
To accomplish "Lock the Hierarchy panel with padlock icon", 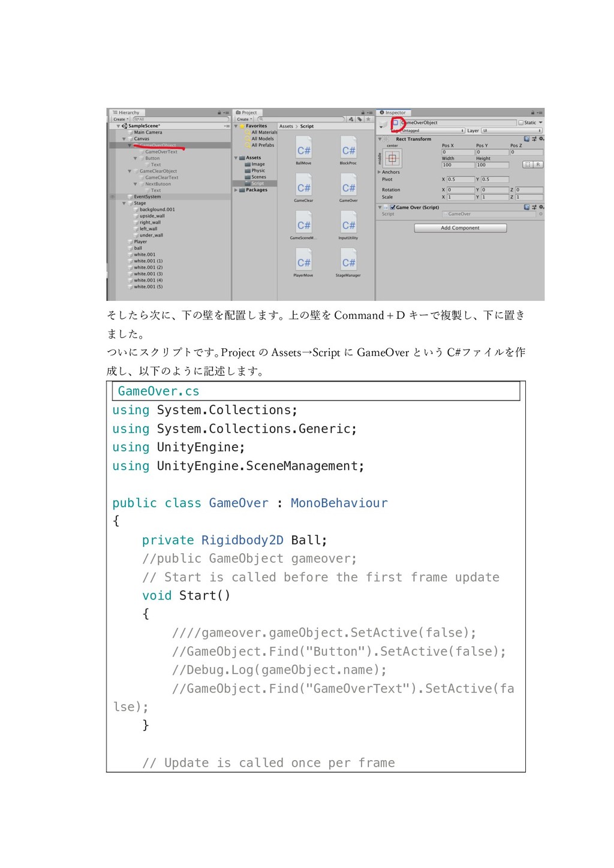I will (219, 113).
